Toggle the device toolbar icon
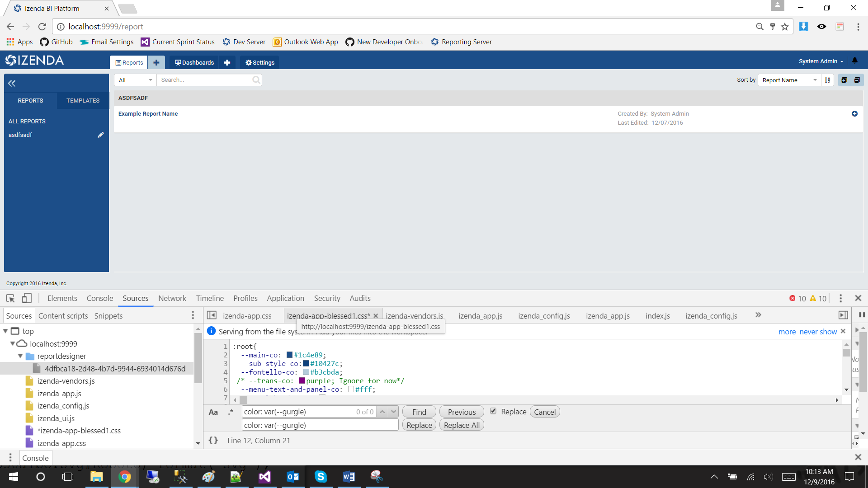Screen dimensions: 868x488 tap(27, 298)
